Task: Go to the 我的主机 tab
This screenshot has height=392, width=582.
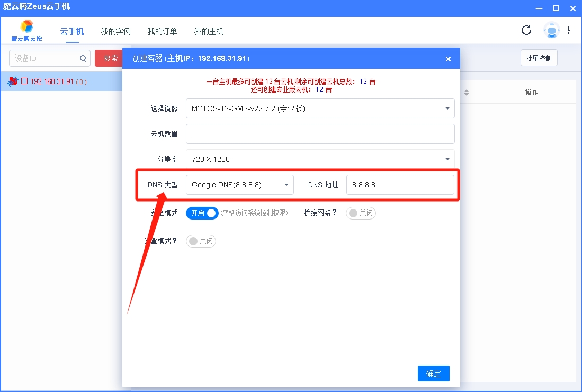Action: 209,32
